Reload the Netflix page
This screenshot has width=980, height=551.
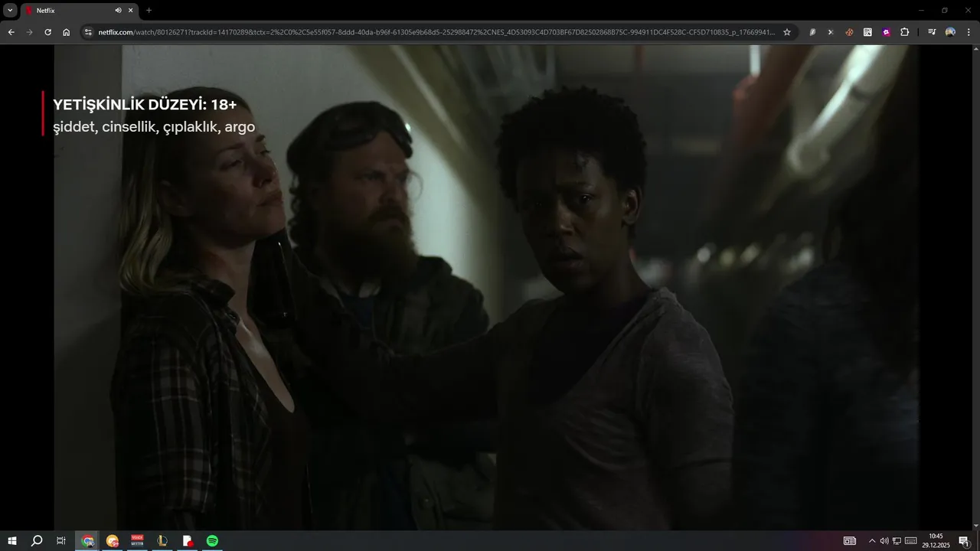[x=47, y=32]
